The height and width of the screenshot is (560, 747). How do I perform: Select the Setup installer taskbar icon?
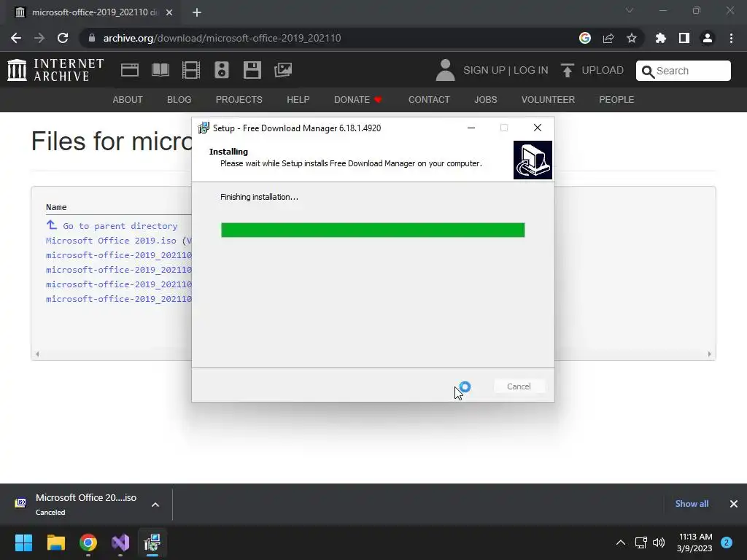click(x=152, y=542)
